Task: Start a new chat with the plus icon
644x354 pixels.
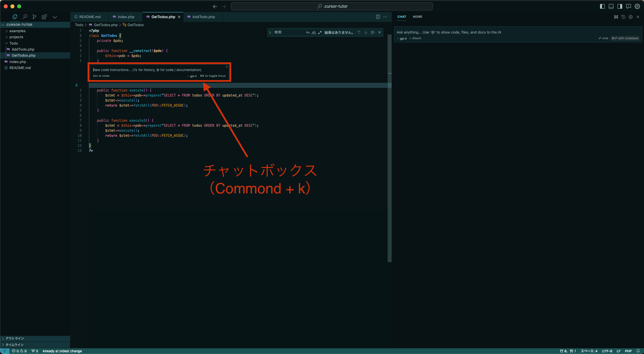Action: click(631, 17)
